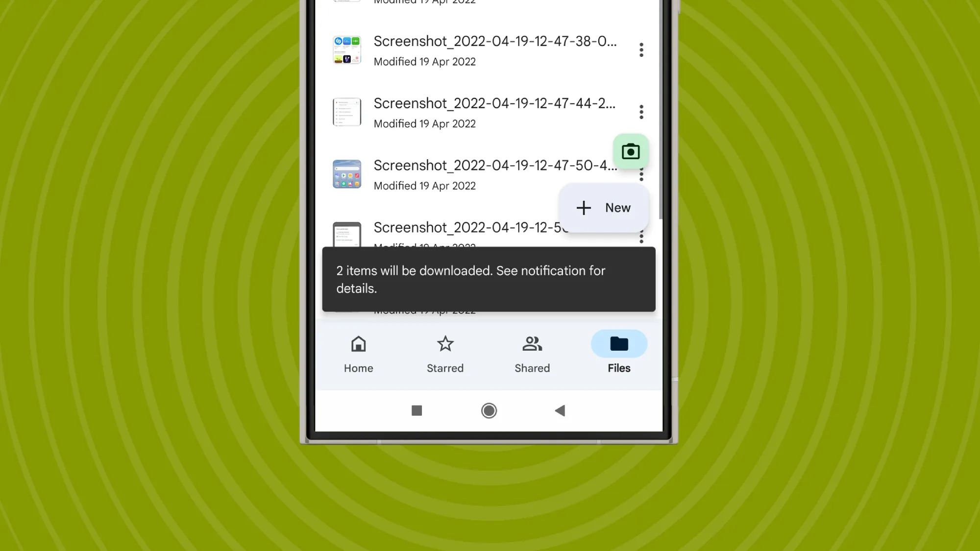Navigate to Starred tab
This screenshot has height=551, width=980.
tap(445, 353)
